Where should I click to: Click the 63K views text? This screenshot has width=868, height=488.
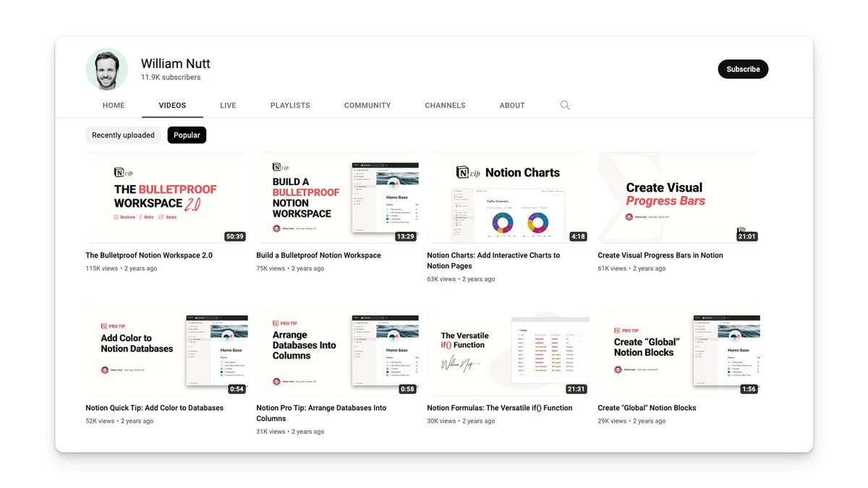point(441,279)
